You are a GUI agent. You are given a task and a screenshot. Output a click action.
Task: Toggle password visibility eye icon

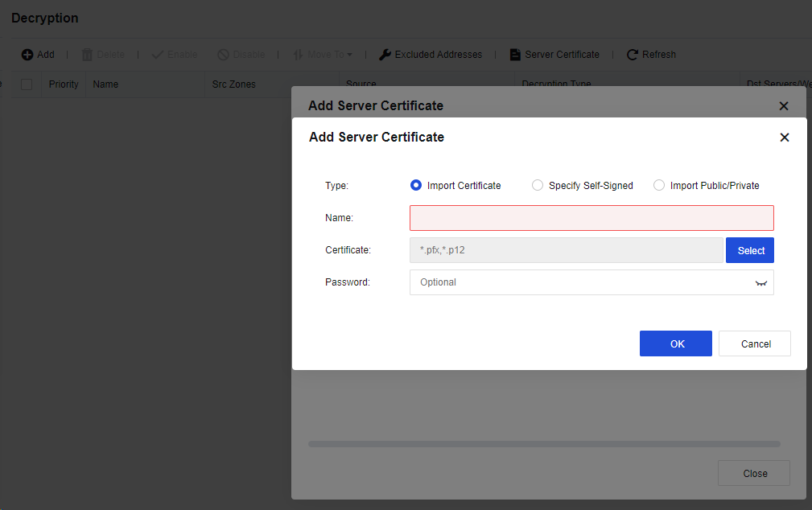760,283
